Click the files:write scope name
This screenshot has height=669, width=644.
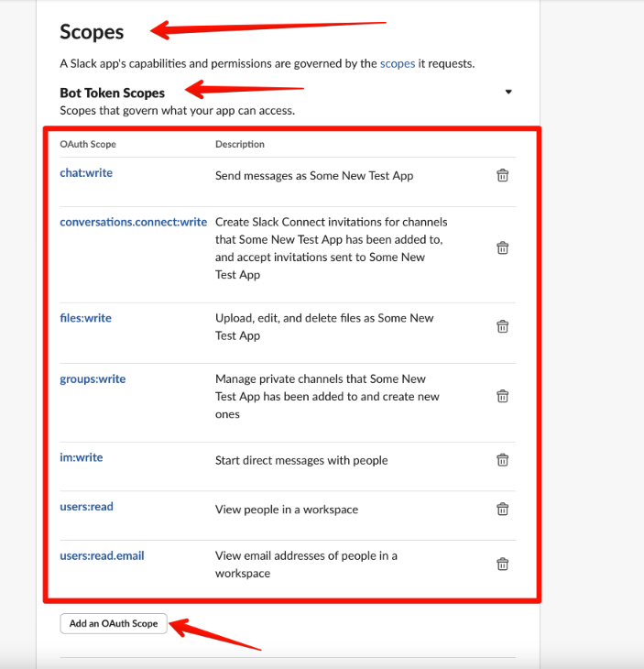85,318
